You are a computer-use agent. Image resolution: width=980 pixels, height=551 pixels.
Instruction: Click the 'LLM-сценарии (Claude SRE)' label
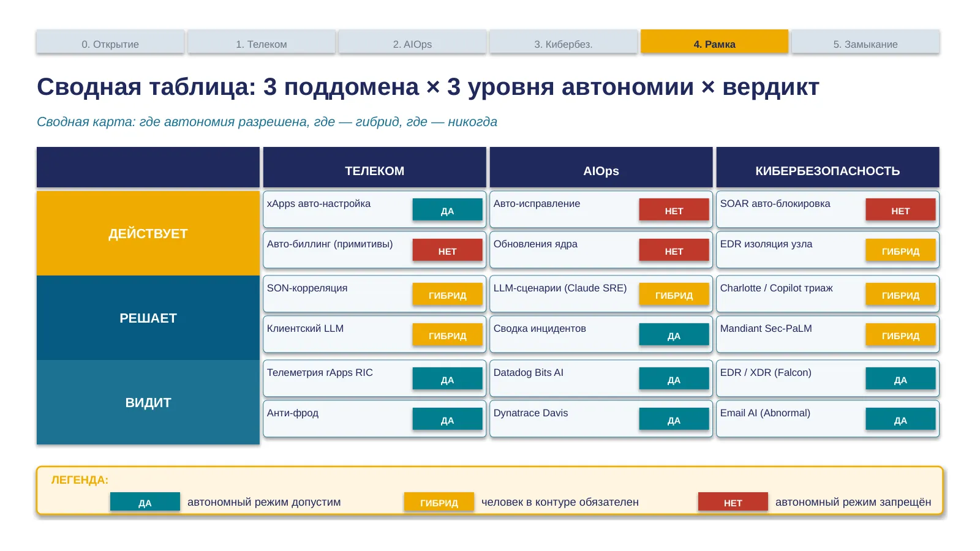560,288
